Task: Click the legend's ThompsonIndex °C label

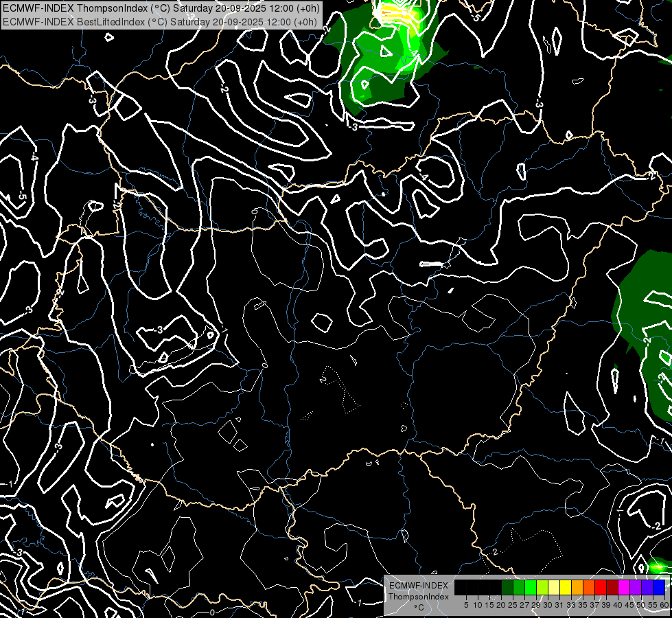Action: click(x=418, y=597)
